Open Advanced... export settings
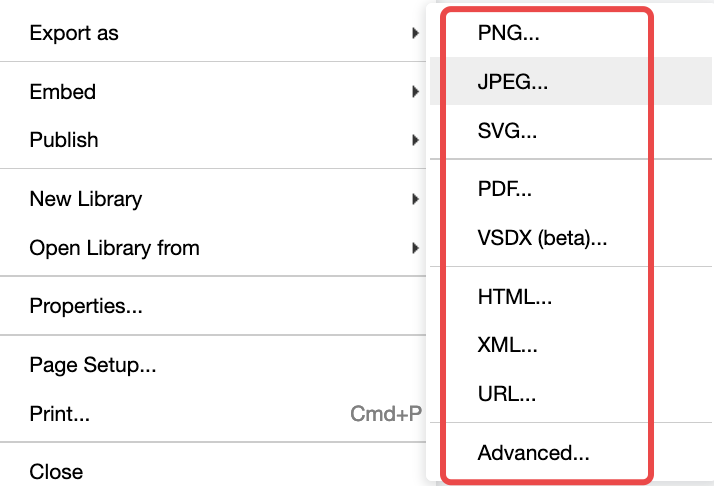This screenshot has width=714, height=486. 533,453
